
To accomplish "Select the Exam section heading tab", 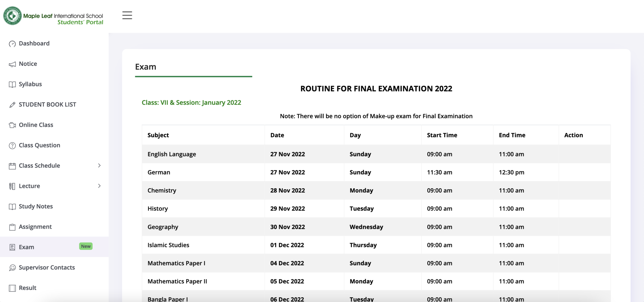I will (146, 67).
